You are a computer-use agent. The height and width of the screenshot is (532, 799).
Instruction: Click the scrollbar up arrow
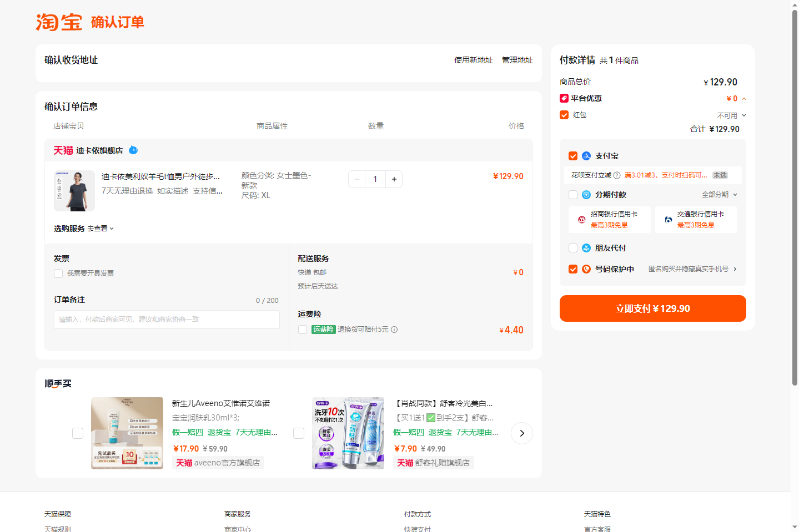795,4
